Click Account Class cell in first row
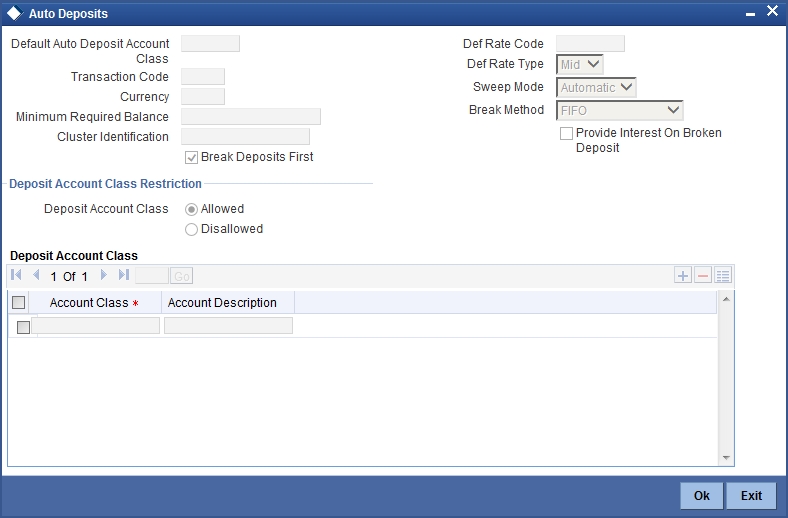 click(95, 326)
